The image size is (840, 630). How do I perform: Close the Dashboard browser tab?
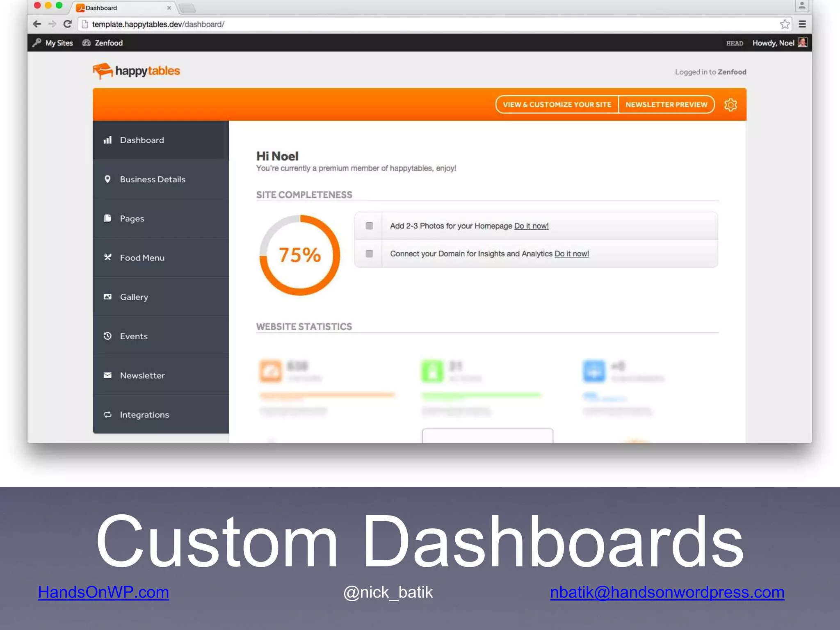pyautogui.click(x=169, y=8)
